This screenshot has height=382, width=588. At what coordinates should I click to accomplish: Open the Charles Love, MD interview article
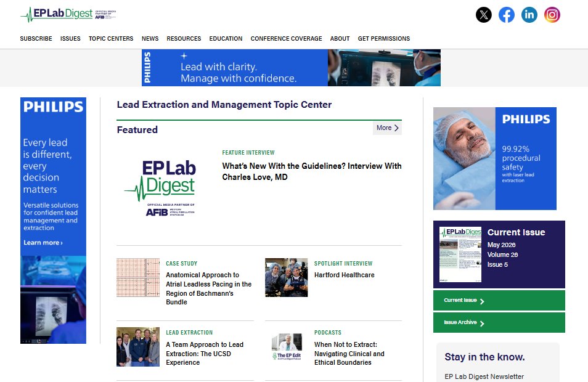312,171
